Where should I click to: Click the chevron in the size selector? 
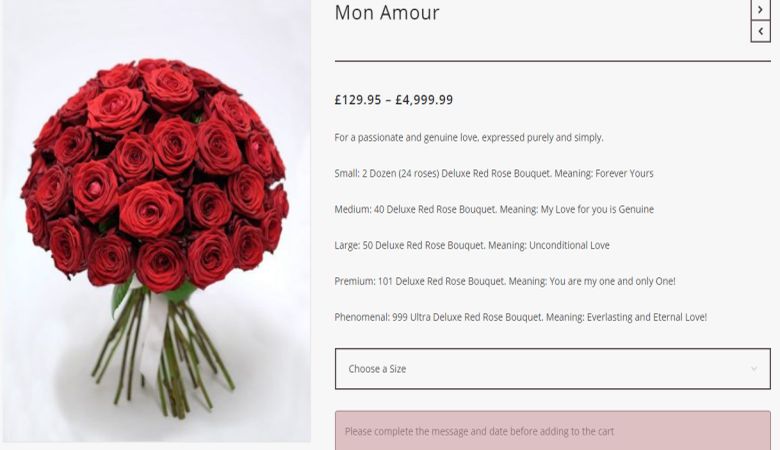754,369
